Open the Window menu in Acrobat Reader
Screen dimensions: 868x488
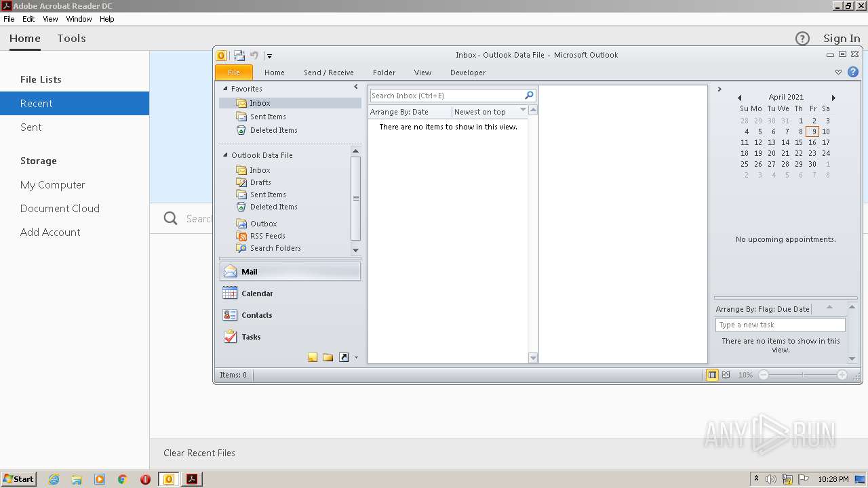coord(79,19)
